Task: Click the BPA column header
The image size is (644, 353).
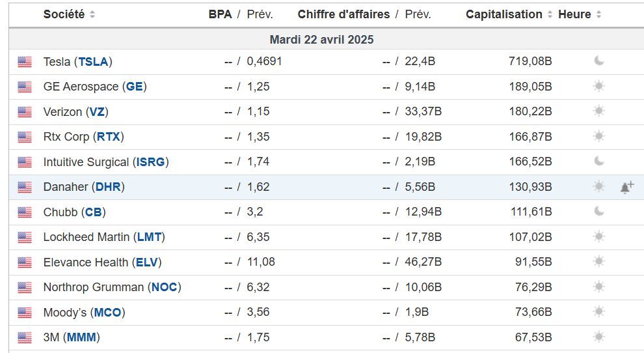Action: tap(220, 14)
